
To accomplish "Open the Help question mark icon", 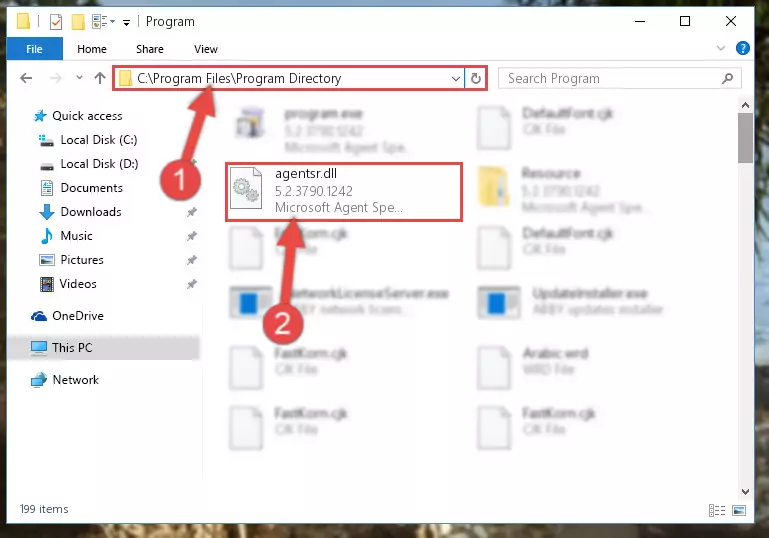I will coord(743,48).
